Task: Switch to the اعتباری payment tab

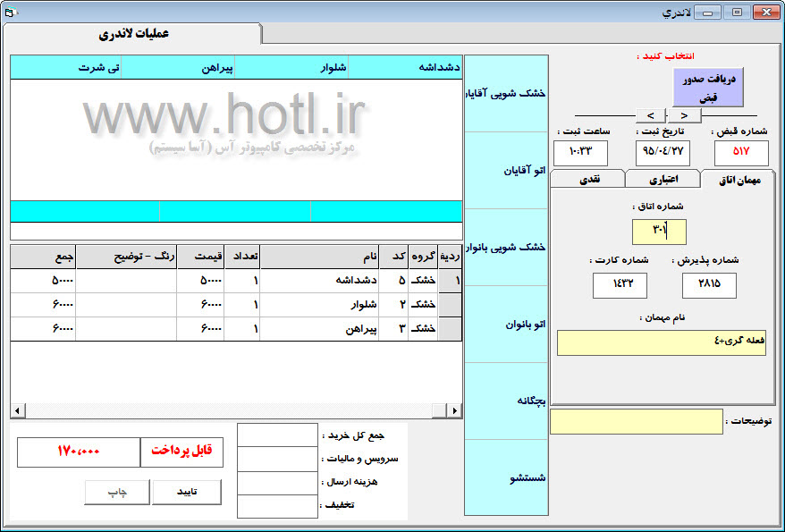Action: coord(663,180)
